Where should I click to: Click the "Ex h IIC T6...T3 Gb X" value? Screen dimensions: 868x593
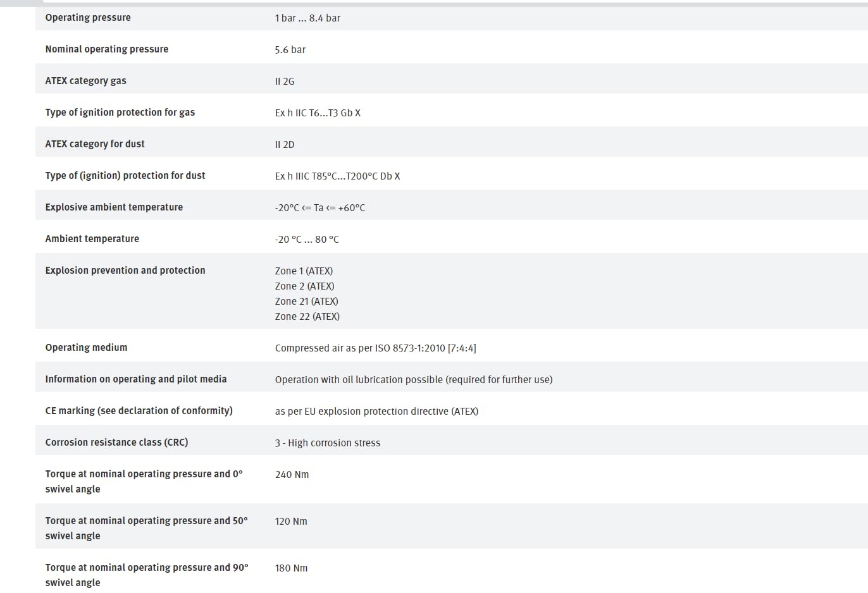[x=318, y=113]
